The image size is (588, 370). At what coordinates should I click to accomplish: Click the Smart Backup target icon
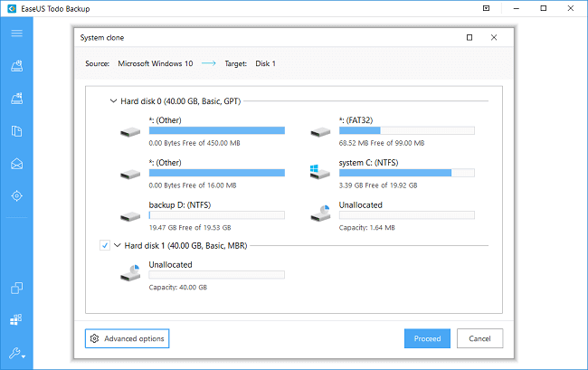pyautogui.click(x=16, y=196)
